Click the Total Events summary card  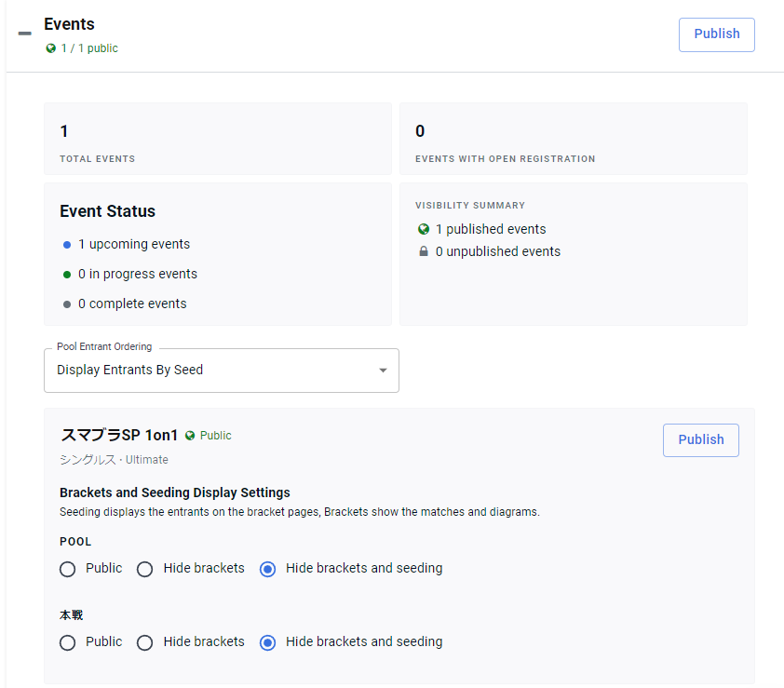(x=217, y=139)
